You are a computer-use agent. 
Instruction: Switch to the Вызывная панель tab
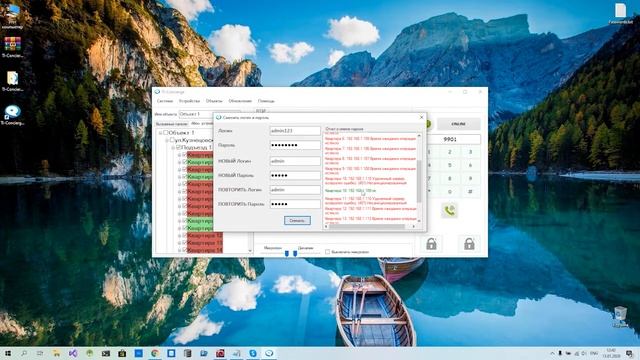point(171,124)
